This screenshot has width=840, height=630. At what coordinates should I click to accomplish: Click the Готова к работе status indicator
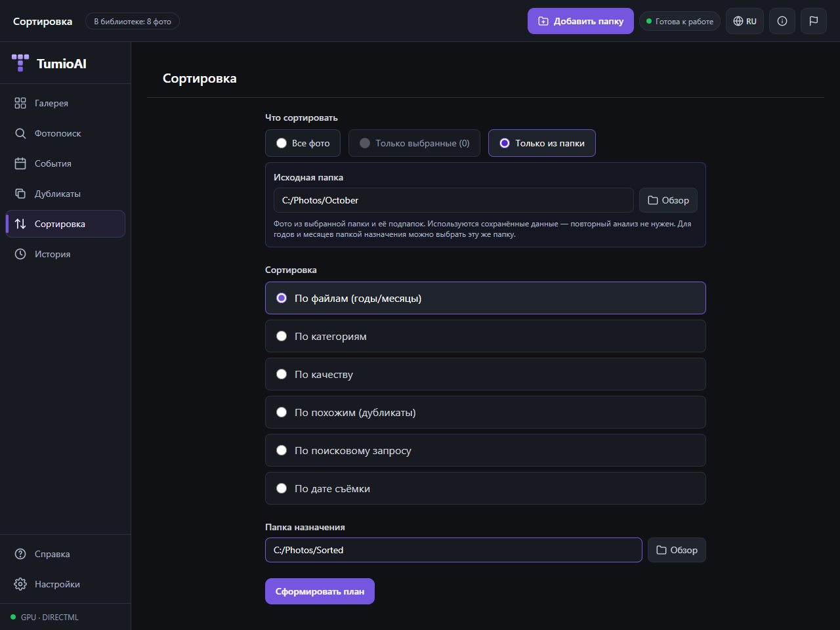(680, 21)
